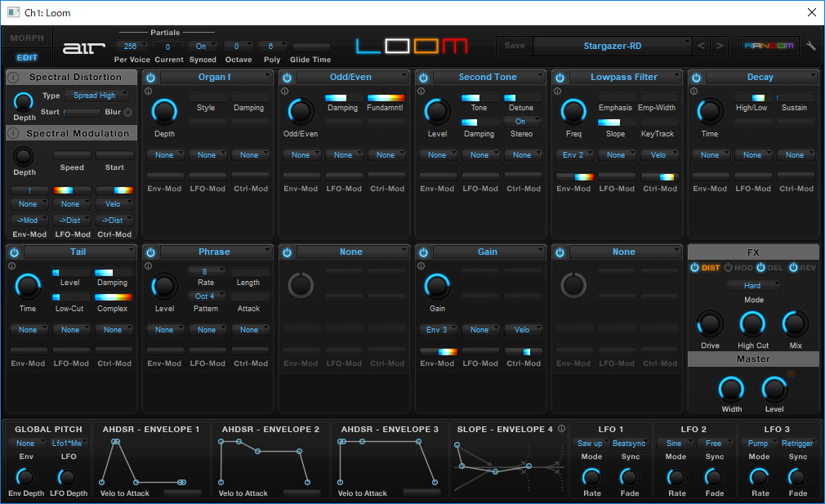Click the Odd/Even module info icon
Screen dimensions: 825x504
pyautogui.click(x=284, y=91)
